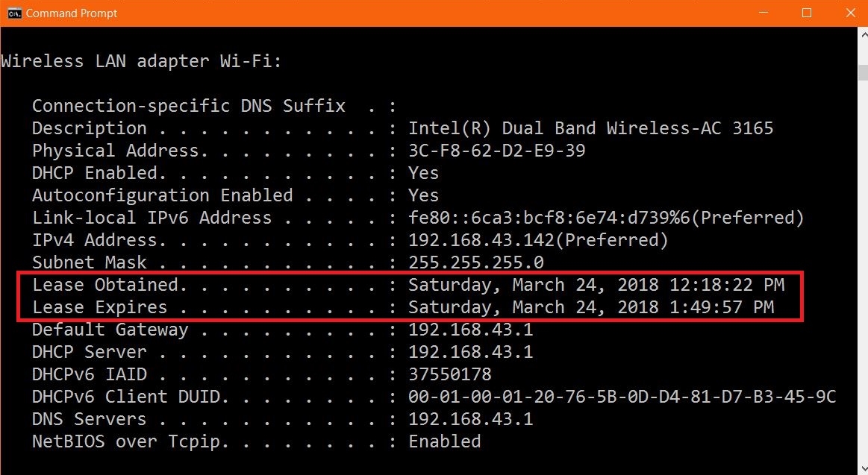Viewport: 868px width, 475px height.
Task: Minimize the Command Prompt window
Action: click(x=764, y=13)
